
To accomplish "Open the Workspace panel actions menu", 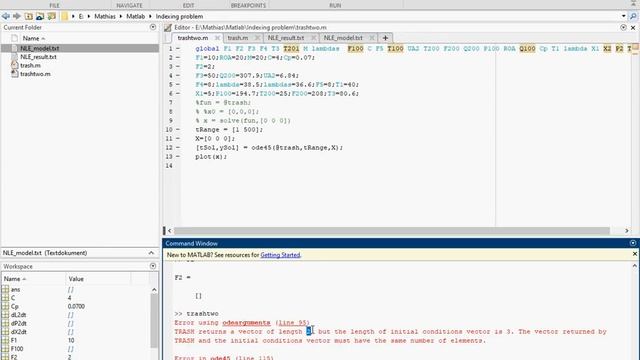I will (x=153, y=266).
